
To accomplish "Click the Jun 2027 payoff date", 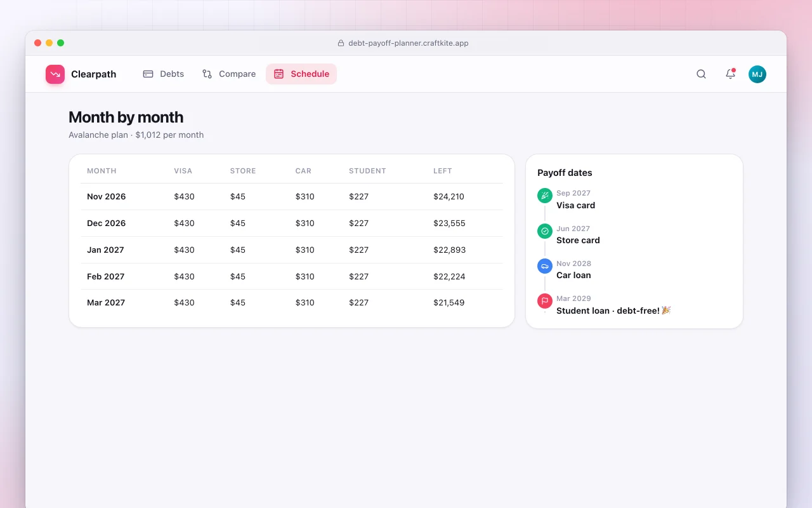I will [573, 229].
